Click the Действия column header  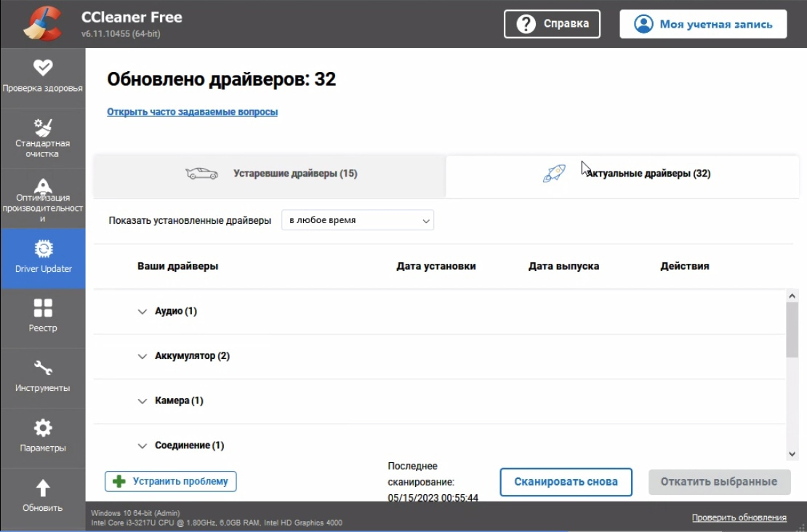click(x=685, y=266)
